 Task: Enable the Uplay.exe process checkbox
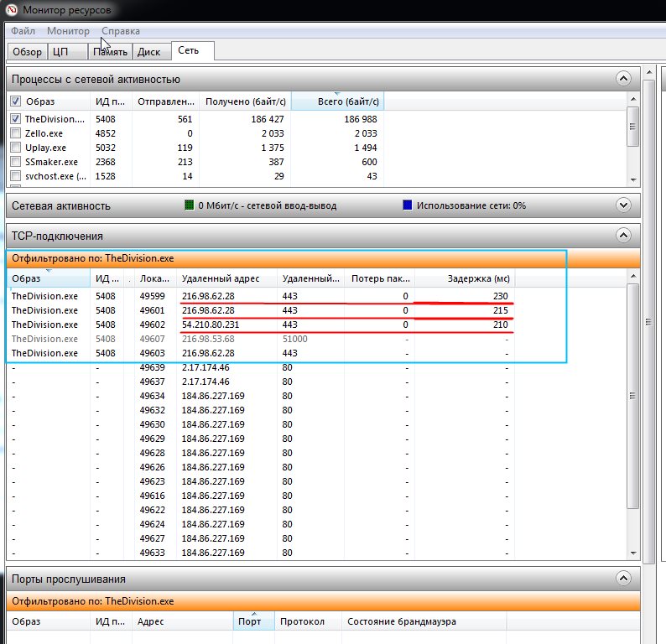pos(15,148)
